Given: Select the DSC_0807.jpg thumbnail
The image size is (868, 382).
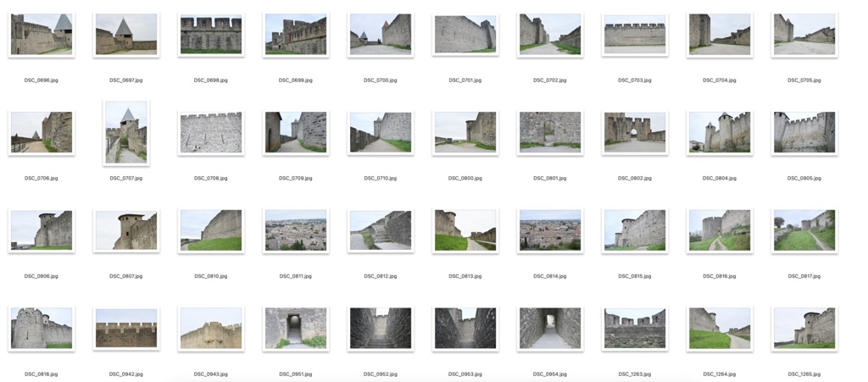Looking at the screenshot, I should pos(126,230).
